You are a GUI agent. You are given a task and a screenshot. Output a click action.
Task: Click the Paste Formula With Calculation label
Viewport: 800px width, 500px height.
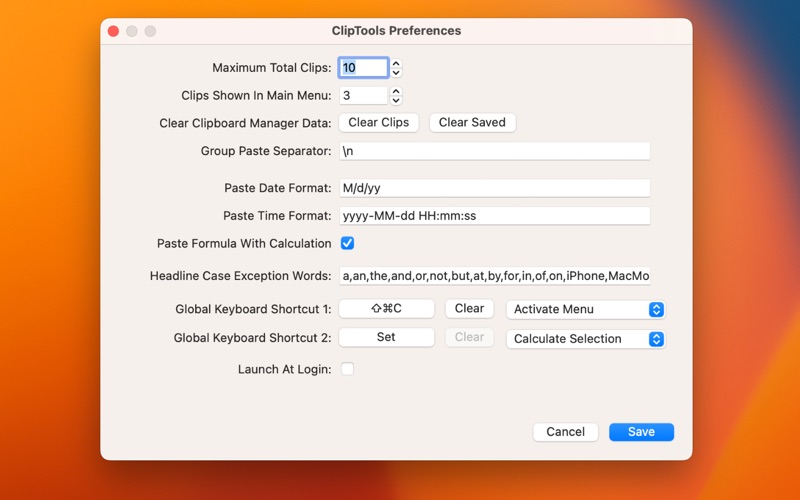pos(244,244)
